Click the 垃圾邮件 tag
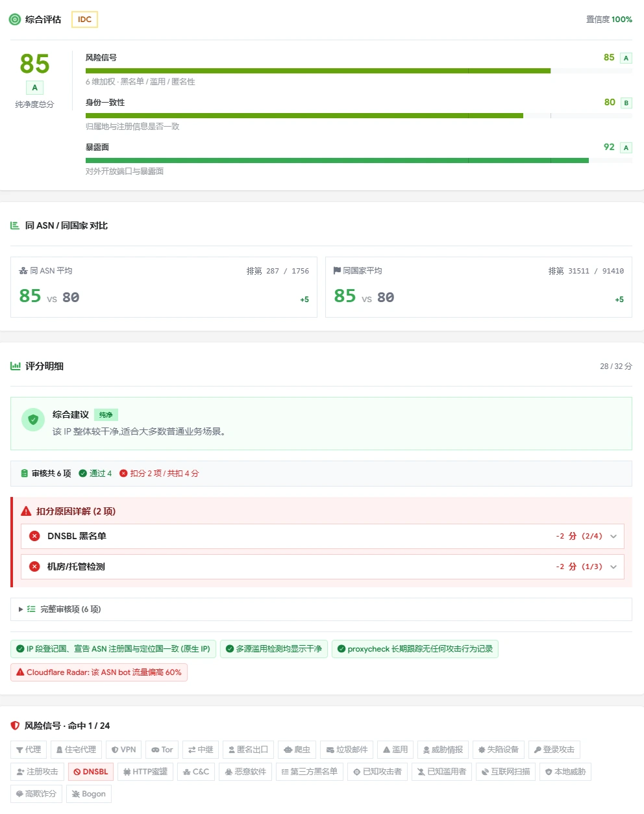 (347, 750)
